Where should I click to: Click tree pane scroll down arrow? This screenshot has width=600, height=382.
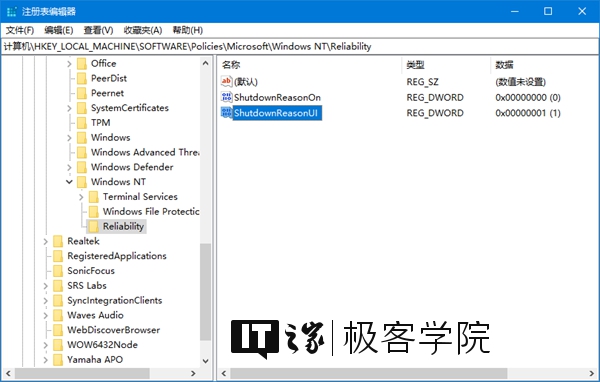[205, 361]
